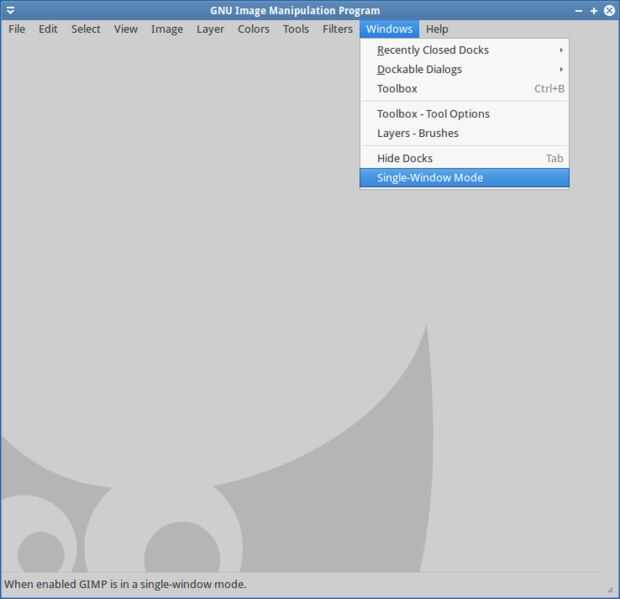Enable Single-Window Mode
This screenshot has width=620, height=599.
pyautogui.click(x=465, y=178)
